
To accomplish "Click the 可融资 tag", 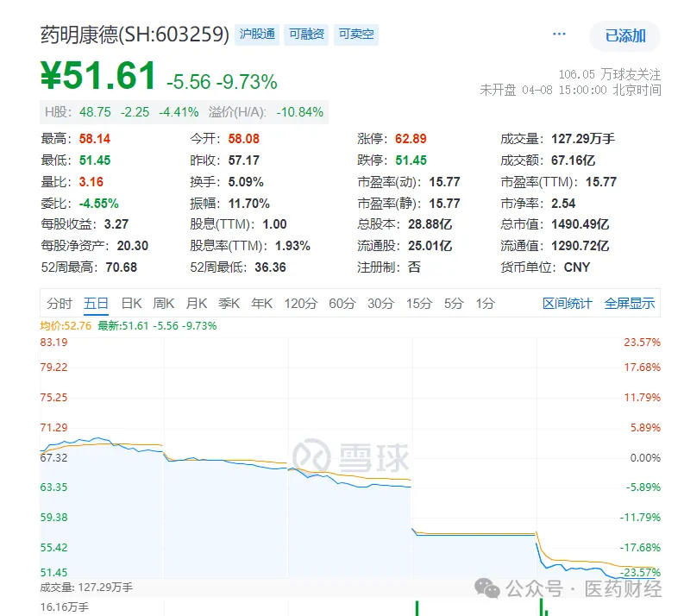I will point(306,35).
